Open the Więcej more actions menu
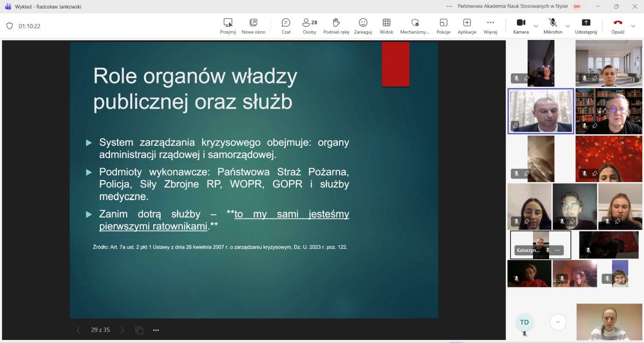The height and width of the screenshot is (343, 644). (490, 26)
